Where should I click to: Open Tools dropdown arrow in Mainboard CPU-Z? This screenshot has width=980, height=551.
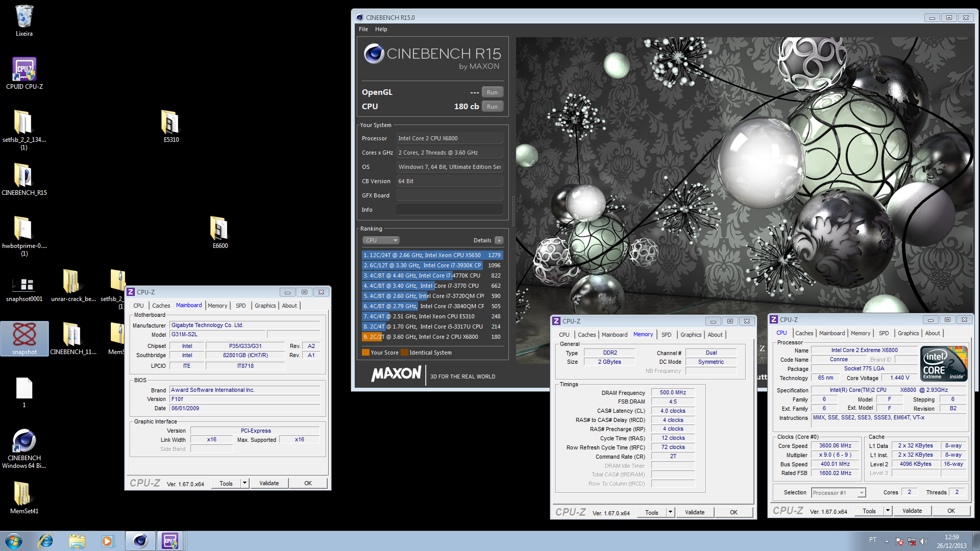[x=244, y=483]
